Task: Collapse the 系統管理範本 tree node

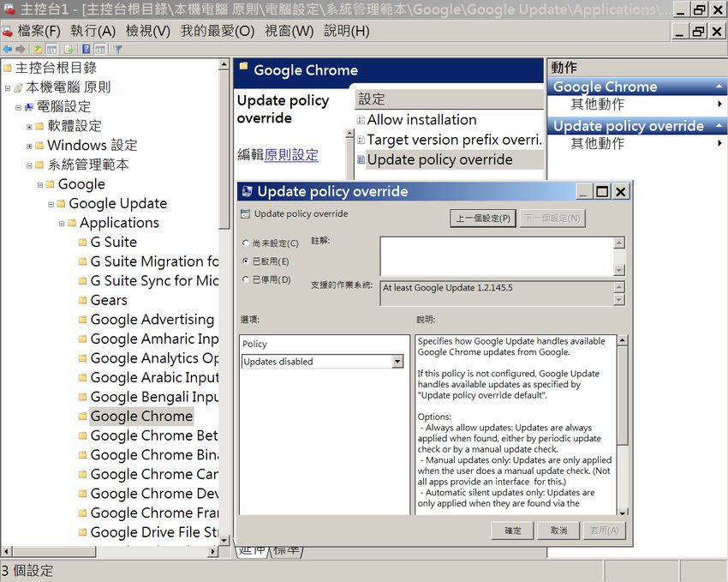Action: pyautogui.click(x=29, y=165)
